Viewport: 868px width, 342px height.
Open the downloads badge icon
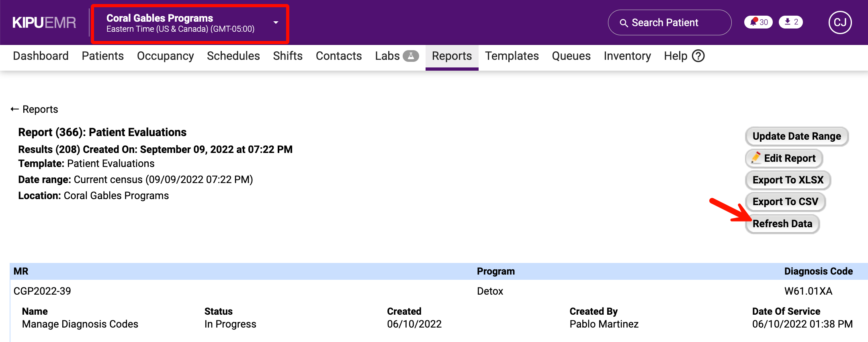790,22
